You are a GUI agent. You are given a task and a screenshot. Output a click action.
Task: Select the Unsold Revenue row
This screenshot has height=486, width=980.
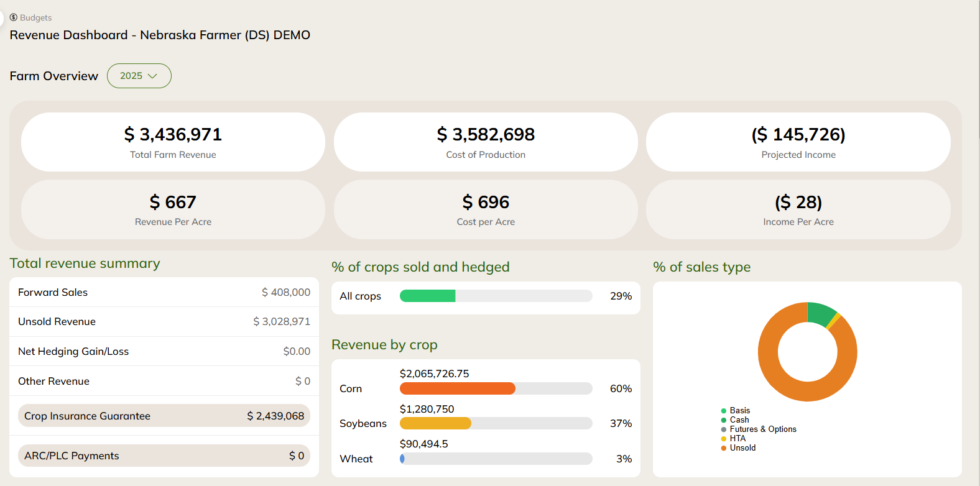(x=164, y=321)
